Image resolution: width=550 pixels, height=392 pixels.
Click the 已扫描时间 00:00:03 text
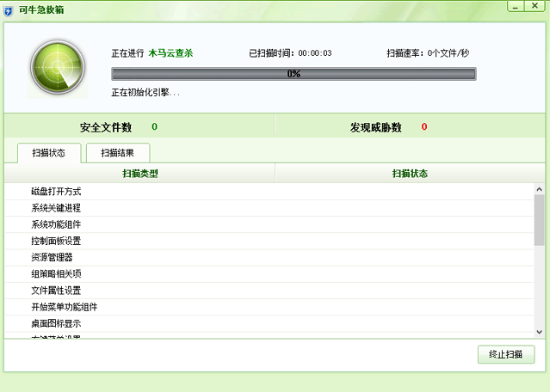point(290,53)
